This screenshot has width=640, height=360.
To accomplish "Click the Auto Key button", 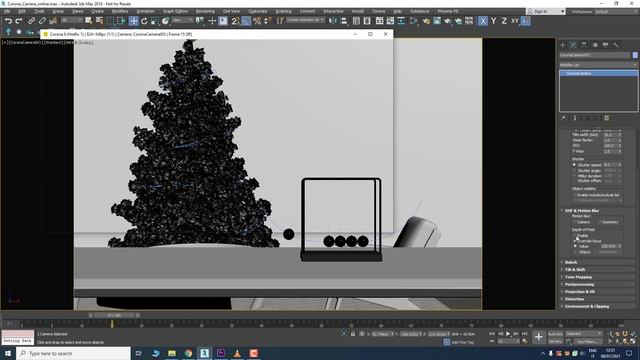I will click(x=555, y=334).
